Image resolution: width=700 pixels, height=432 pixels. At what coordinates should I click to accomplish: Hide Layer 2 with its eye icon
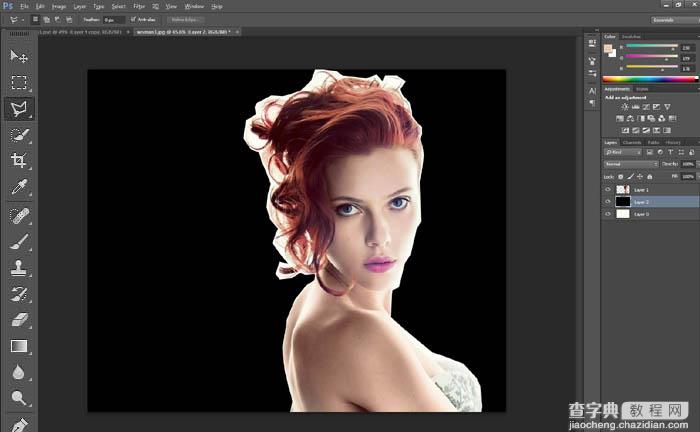(608, 202)
